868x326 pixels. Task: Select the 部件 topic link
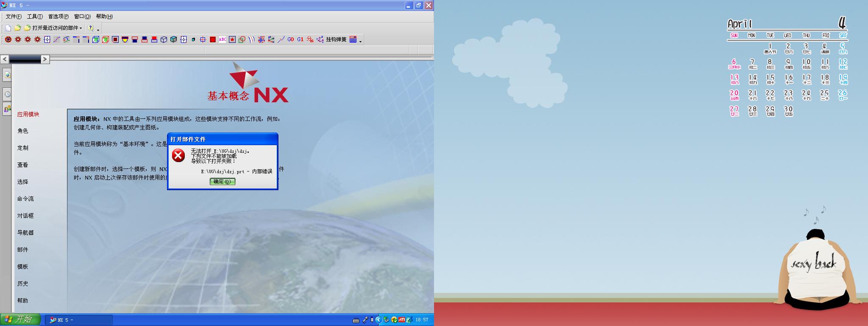click(22, 250)
